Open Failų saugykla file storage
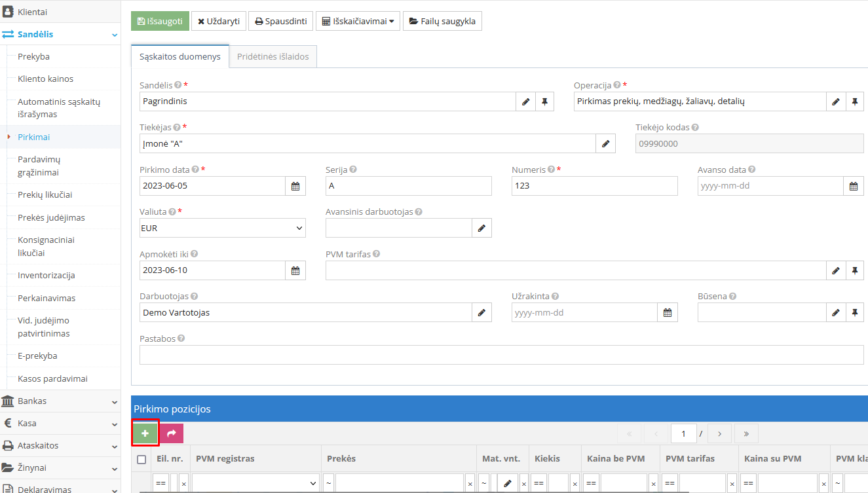 [442, 20]
